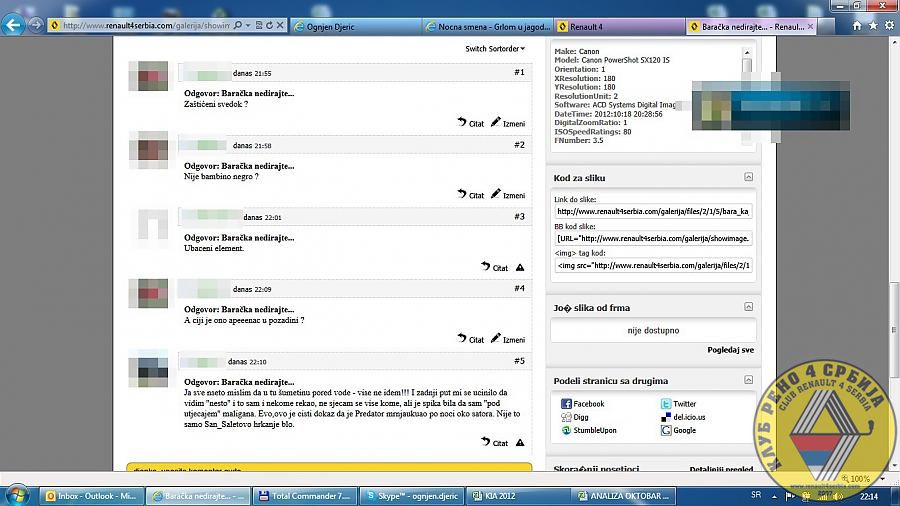Click the compatibility view icon
Screen dimensions: 900x506
click(259, 25)
